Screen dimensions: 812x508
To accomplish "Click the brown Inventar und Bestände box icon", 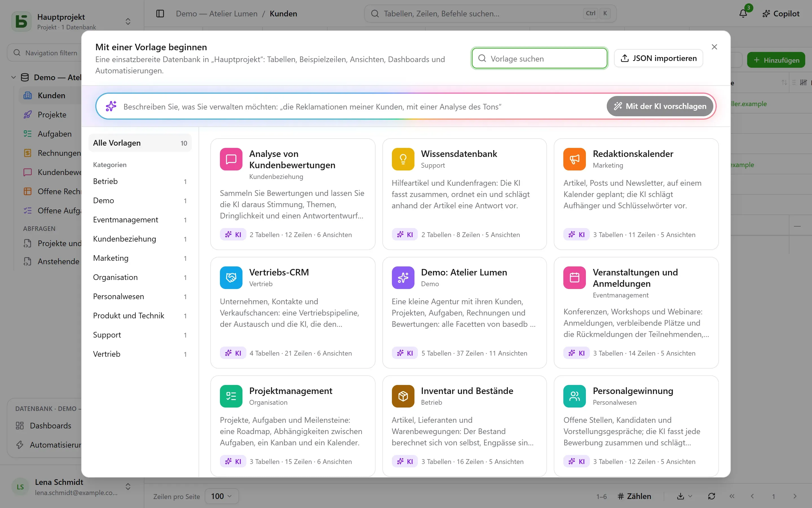I will (x=403, y=396).
